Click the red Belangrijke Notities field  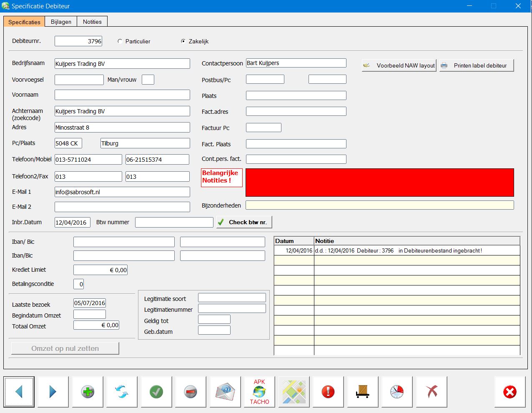pos(379,183)
